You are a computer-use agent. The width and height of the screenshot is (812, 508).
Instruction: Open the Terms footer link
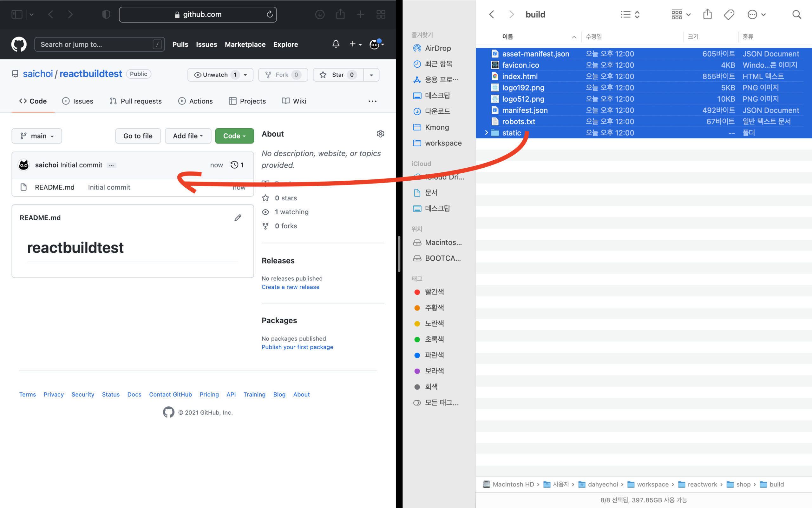28,394
